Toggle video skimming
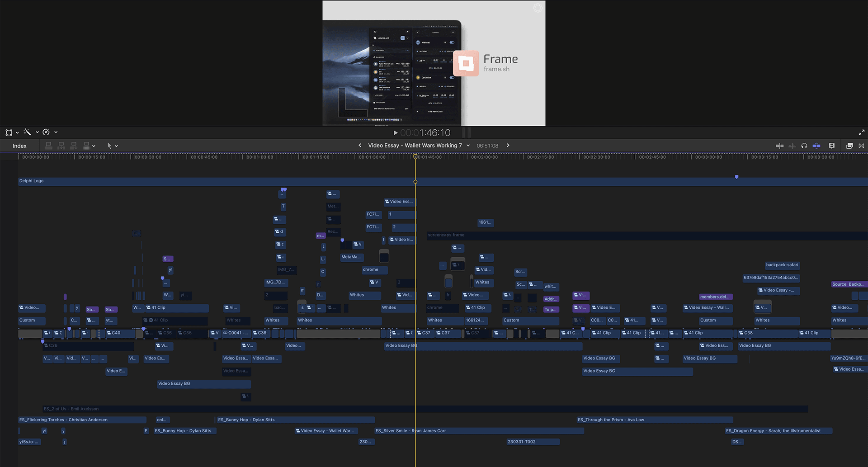This screenshot has width=868, height=467. 779,146
